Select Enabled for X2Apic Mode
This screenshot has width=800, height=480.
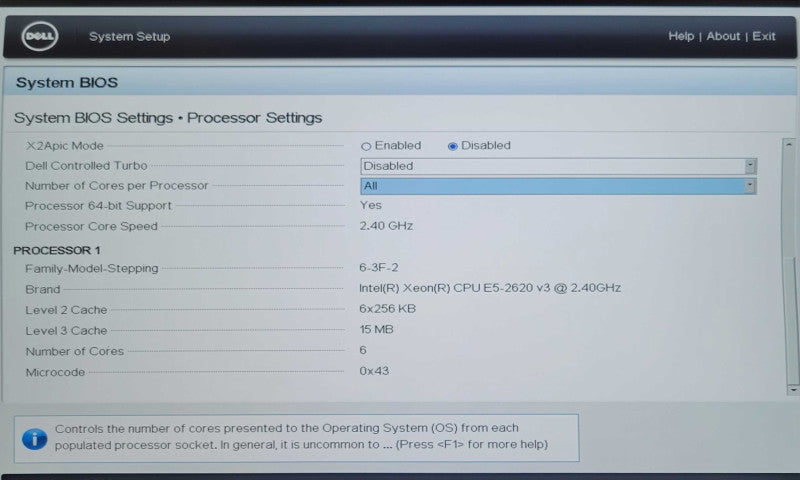[x=391, y=146]
